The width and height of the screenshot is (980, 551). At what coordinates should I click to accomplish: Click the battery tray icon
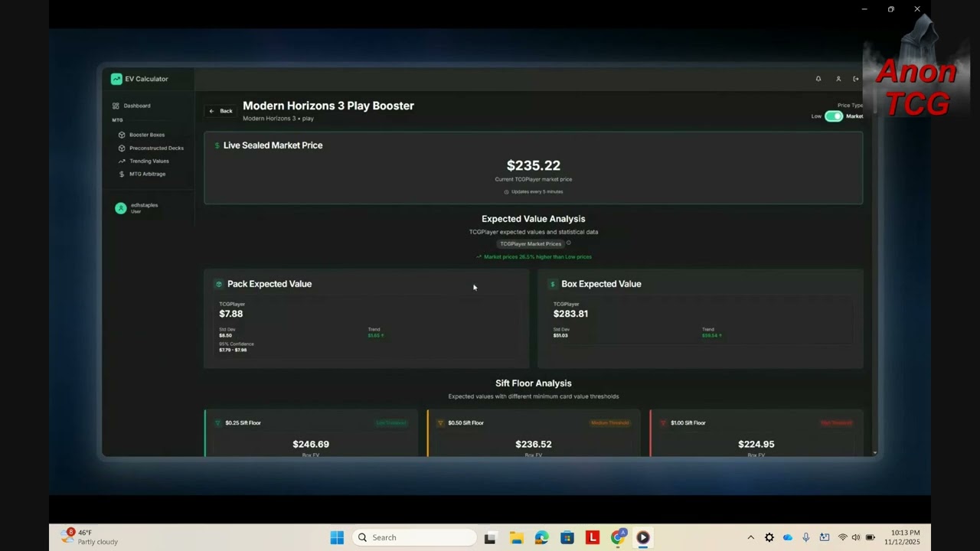871,537
